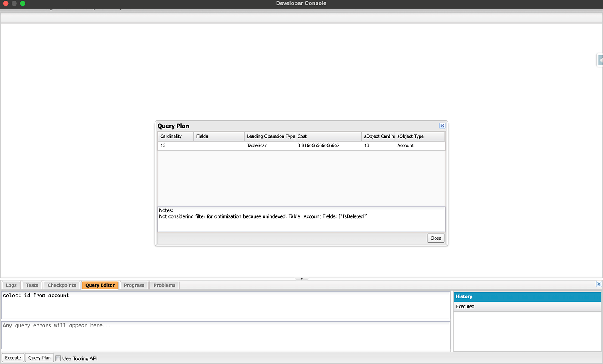This screenshot has height=364, width=603.
Task: Click the sObject Cardinality column header
Action: pyautogui.click(x=378, y=136)
